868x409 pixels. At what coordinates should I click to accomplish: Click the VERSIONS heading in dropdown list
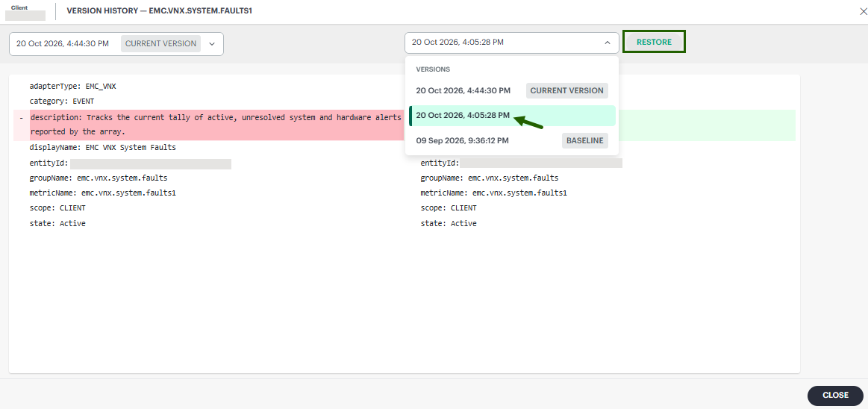pos(433,69)
